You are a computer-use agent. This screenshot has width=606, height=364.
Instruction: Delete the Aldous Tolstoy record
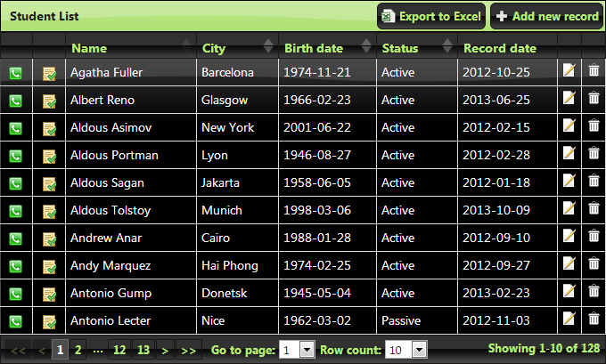594,208
